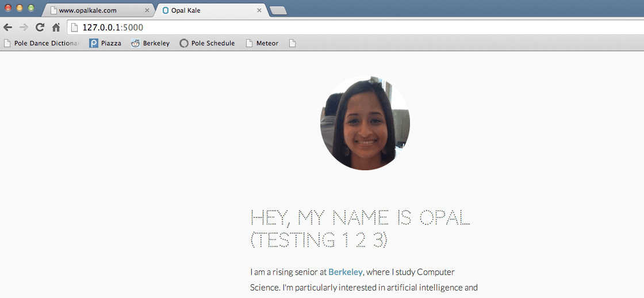Select the Opal Kale tab

point(212,10)
